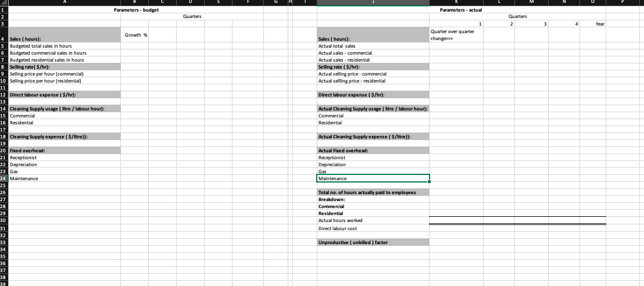Click "Receptionist" under budget Fixed overhead
644x286 pixels.
click(x=65, y=158)
